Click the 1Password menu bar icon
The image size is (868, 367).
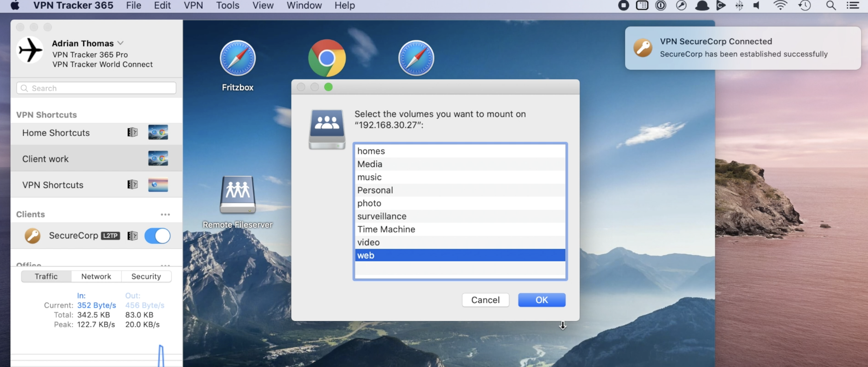click(x=661, y=5)
